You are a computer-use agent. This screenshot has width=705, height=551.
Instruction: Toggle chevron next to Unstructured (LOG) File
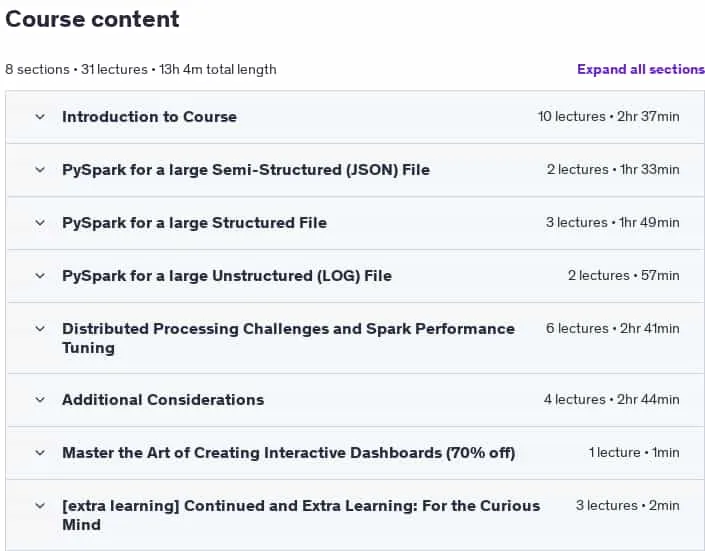40,276
